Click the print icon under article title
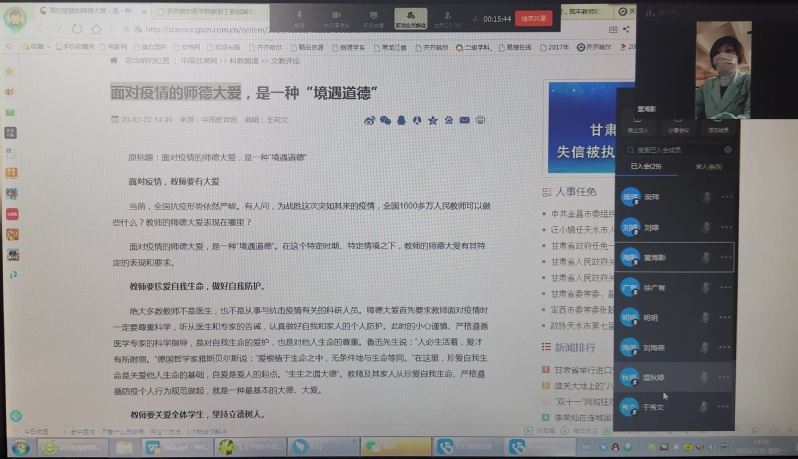 click(x=479, y=120)
